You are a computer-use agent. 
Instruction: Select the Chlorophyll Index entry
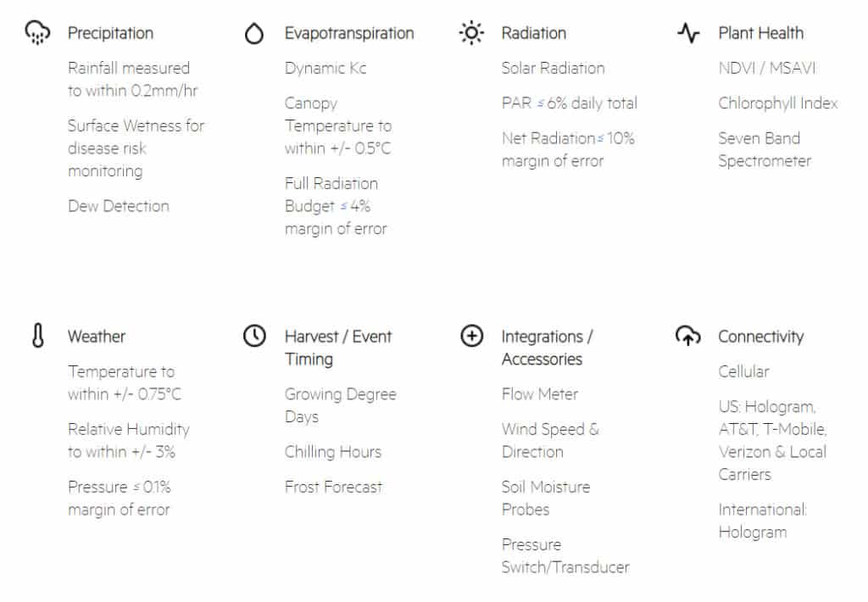coord(778,103)
